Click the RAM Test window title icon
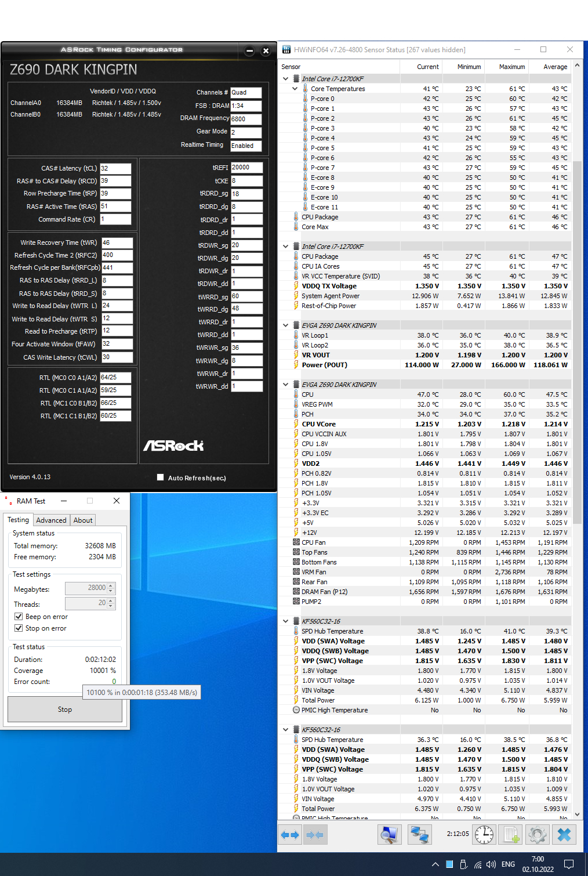 point(8,501)
